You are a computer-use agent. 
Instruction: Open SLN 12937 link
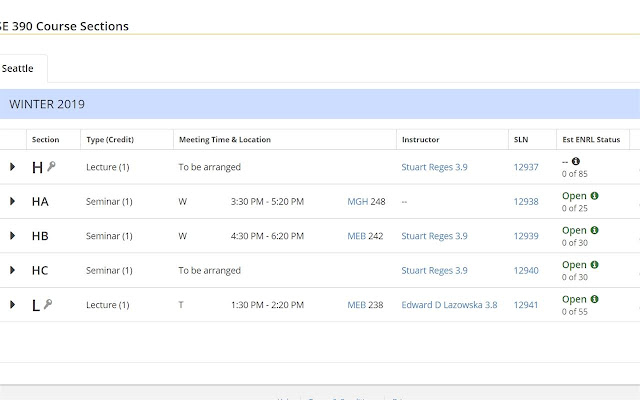(x=526, y=167)
